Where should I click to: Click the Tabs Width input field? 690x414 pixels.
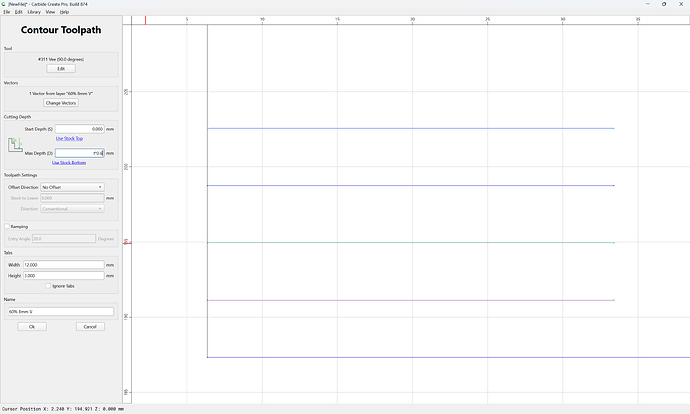(x=64, y=265)
